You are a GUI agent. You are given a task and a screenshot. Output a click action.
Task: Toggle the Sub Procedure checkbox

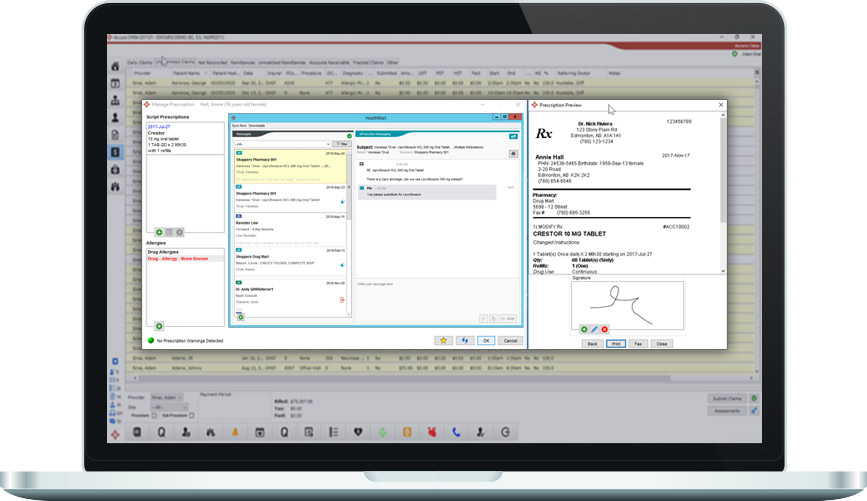(191, 415)
